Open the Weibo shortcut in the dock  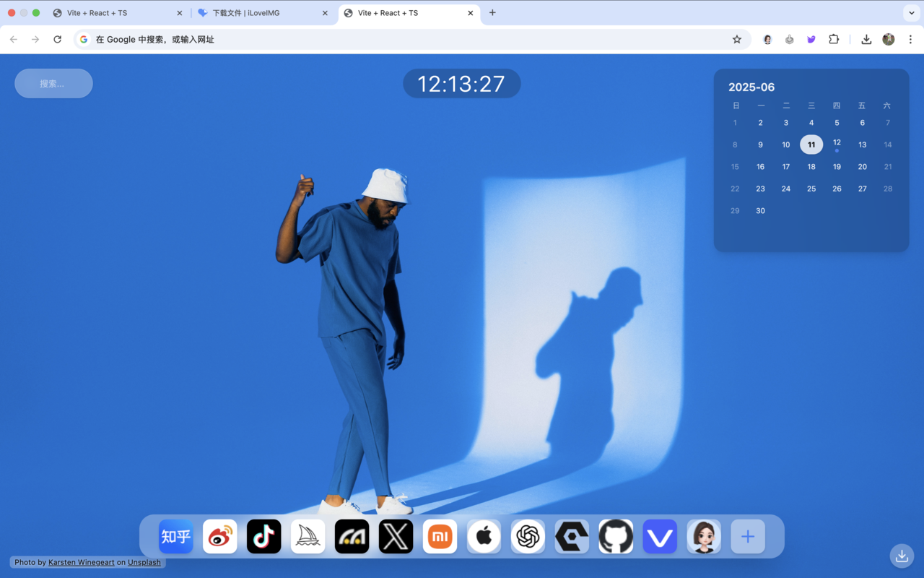220,537
